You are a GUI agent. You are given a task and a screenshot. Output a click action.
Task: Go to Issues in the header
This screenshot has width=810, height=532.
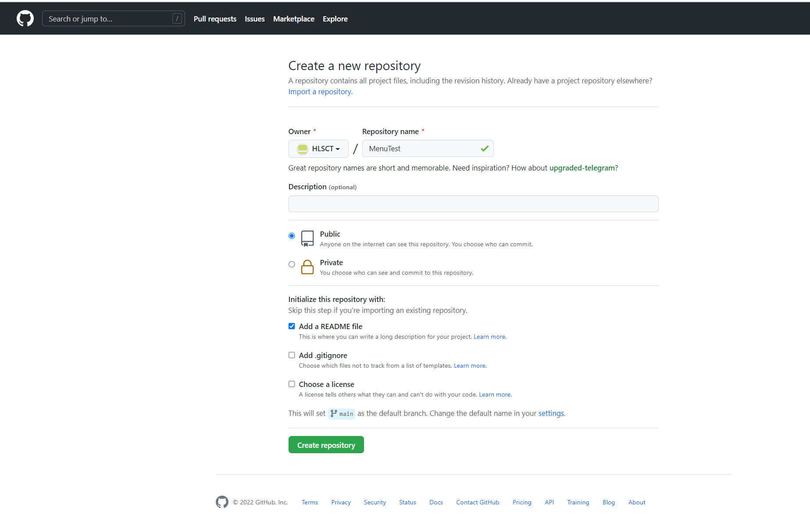255,19
